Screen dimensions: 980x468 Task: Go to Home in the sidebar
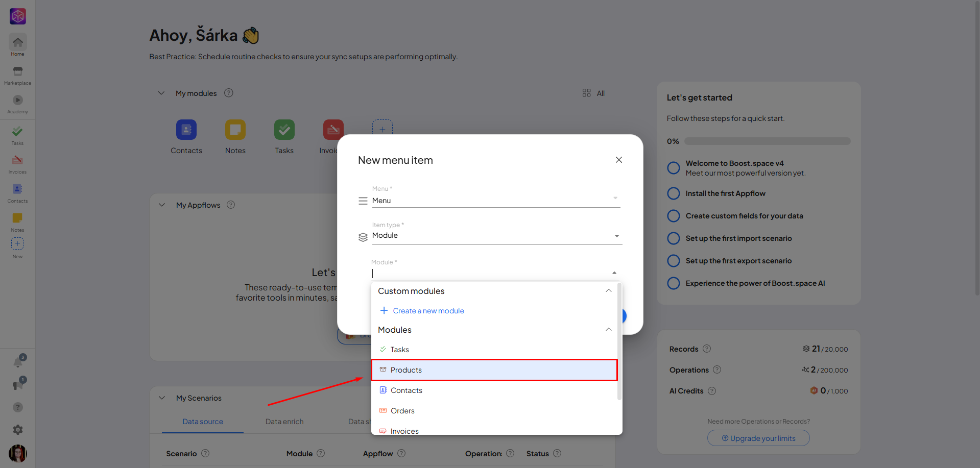click(x=17, y=45)
